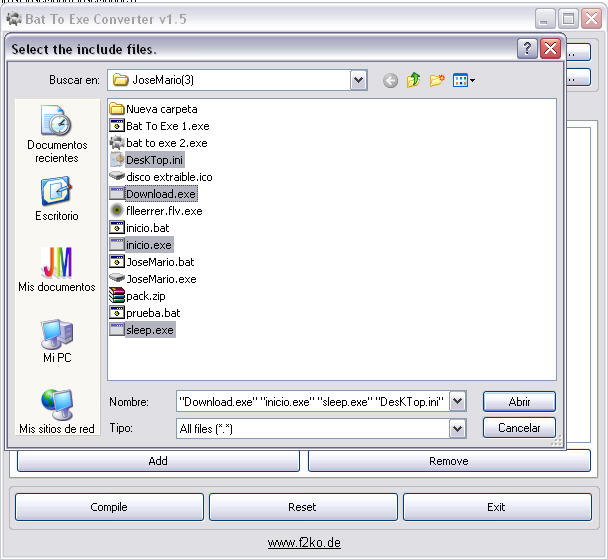Viewport: 608px width, 560px height.
Task: Select file name JoseMario.exe
Action: [161, 279]
